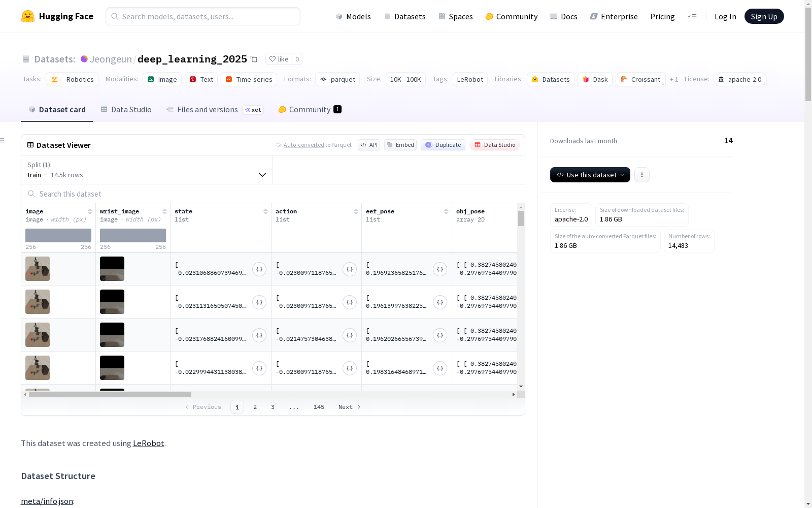The image size is (812, 508).
Task: Open the Community tab with 1 discussion
Action: (x=310, y=110)
